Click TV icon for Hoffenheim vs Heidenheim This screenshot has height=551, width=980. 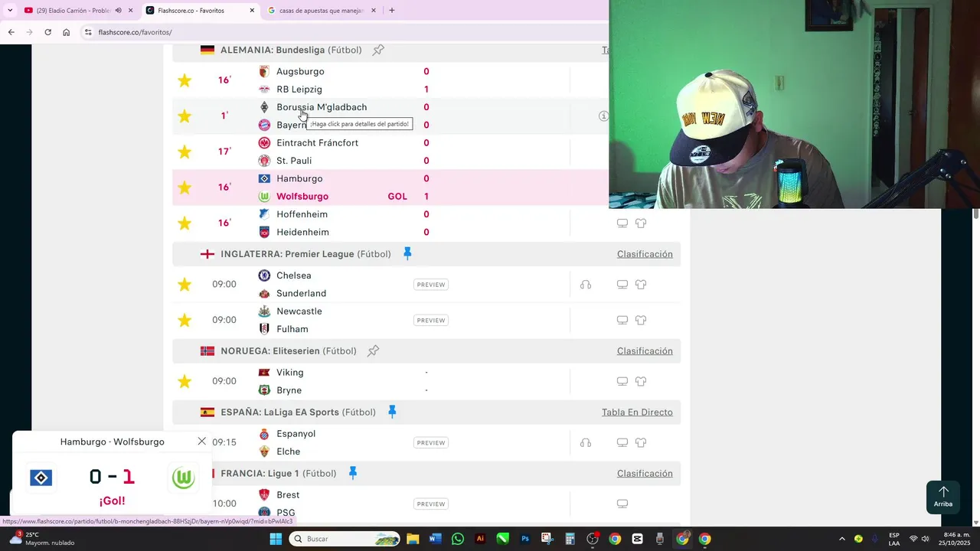pos(622,223)
